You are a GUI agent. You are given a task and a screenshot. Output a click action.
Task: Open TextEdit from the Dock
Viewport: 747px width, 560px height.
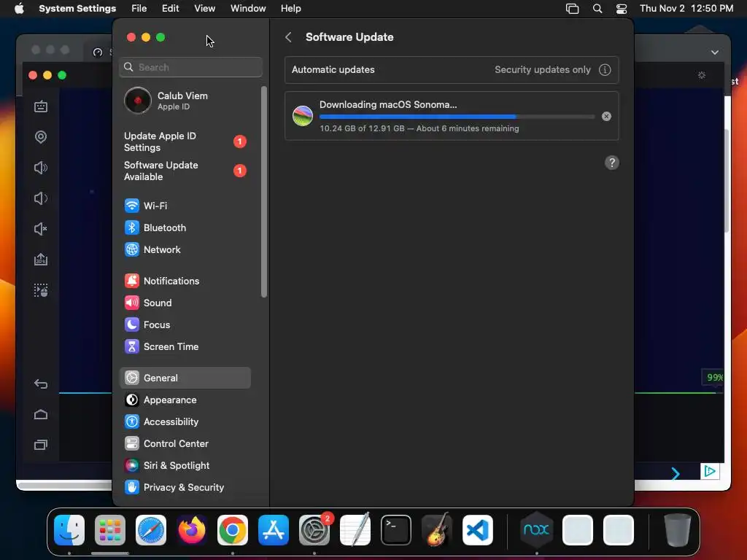[x=355, y=530]
